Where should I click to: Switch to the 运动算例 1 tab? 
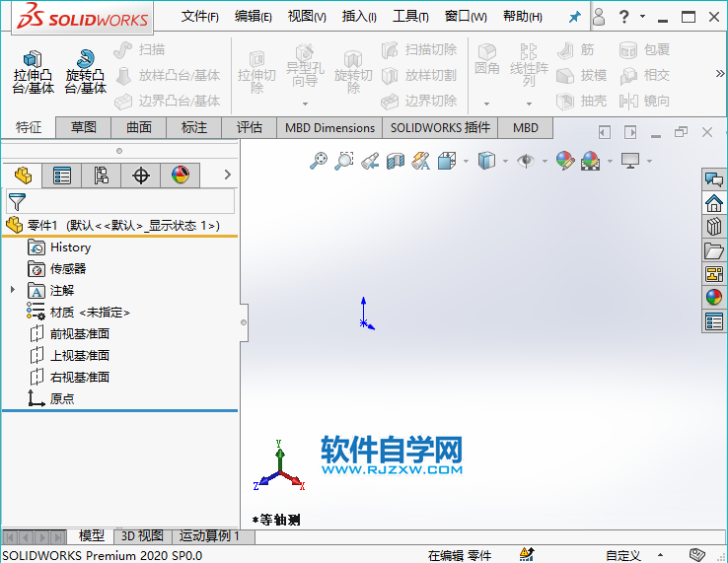[x=213, y=536]
